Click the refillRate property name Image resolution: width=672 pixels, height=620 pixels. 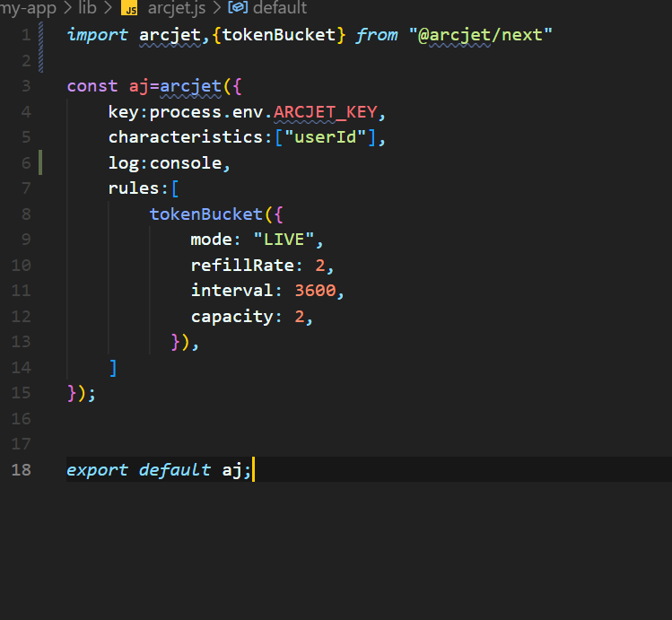(x=242, y=266)
